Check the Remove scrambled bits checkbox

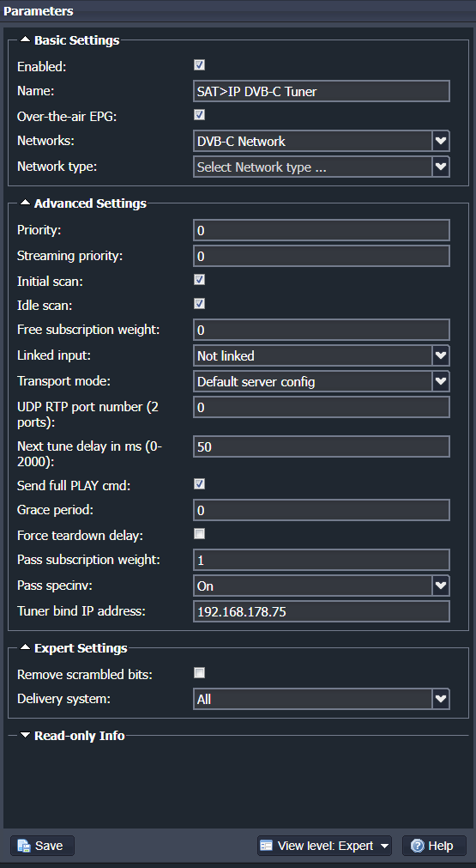click(200, 673)
